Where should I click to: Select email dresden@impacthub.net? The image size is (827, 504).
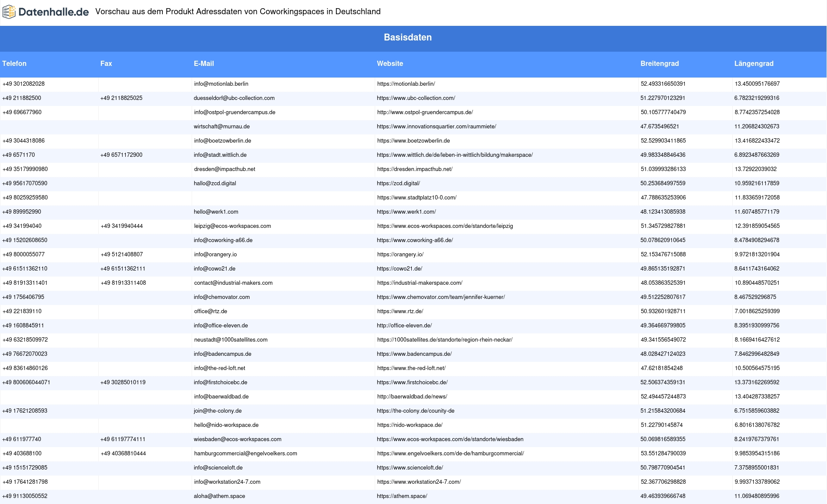225,169
